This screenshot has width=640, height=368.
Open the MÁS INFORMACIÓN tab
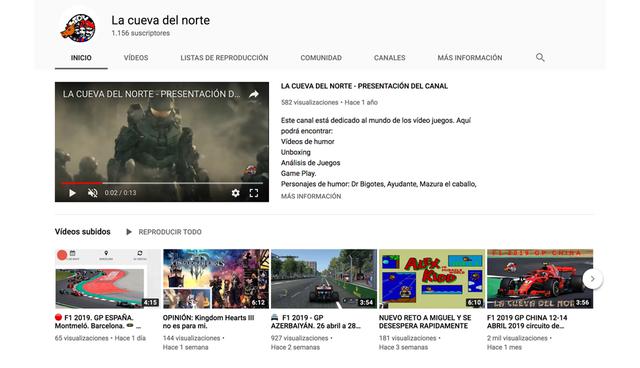click(x=470, y=58)
